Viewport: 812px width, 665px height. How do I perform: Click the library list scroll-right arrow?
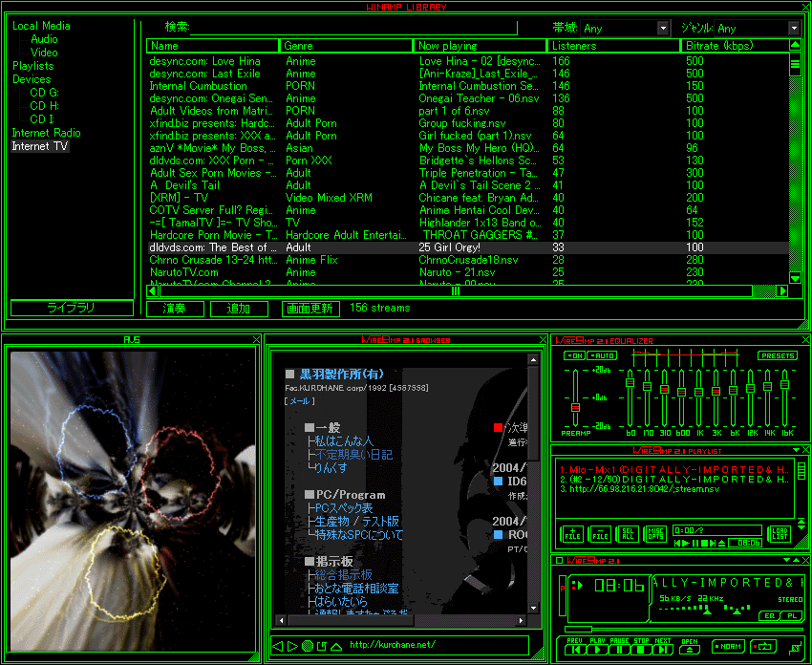[x=783, y=291]
